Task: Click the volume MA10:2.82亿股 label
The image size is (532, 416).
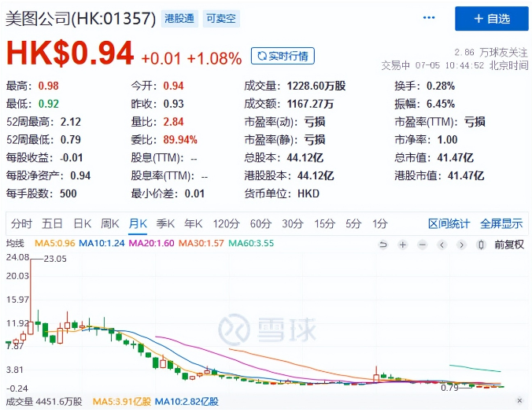Action: pyautogui.click(x=187, y=402)
